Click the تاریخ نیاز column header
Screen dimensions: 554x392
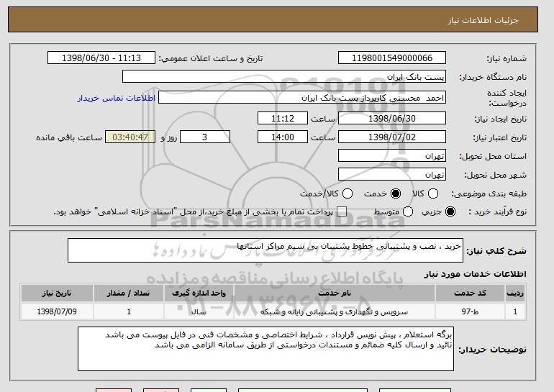tap(57, 293)
